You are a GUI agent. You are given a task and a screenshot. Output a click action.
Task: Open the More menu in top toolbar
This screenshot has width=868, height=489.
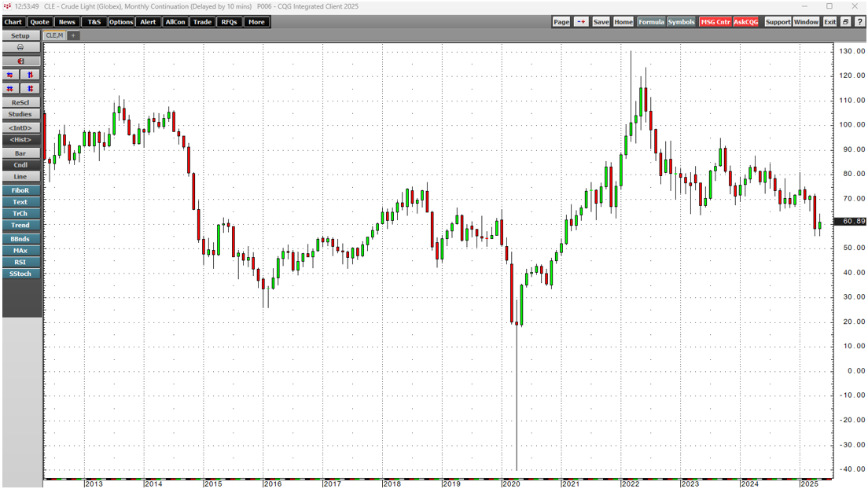coord(256,22)
